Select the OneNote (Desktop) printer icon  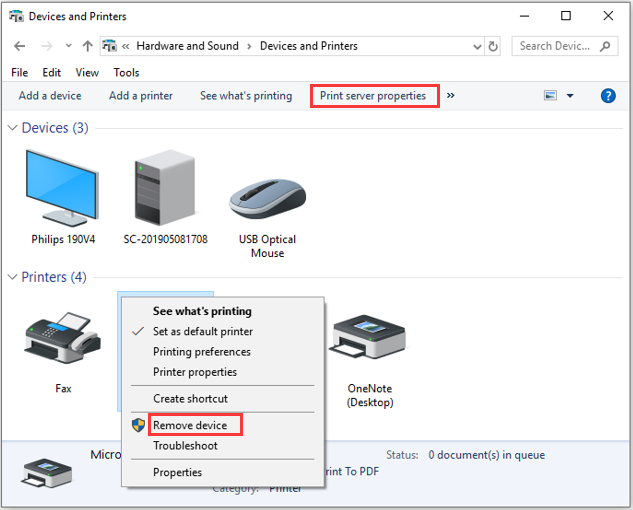point(369,337)
